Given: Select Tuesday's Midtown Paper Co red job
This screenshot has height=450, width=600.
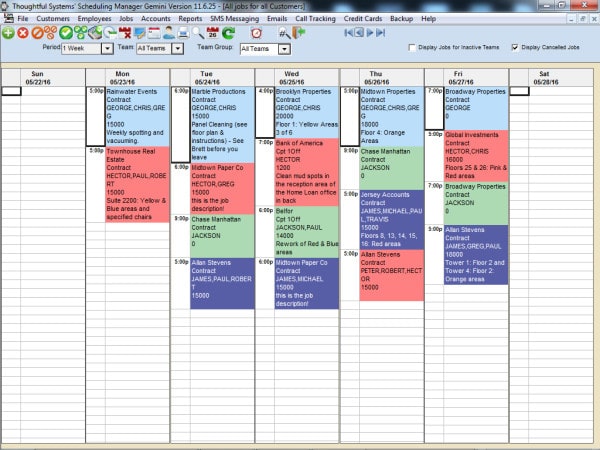Looking at the screenshot, I should click(222, 189).
